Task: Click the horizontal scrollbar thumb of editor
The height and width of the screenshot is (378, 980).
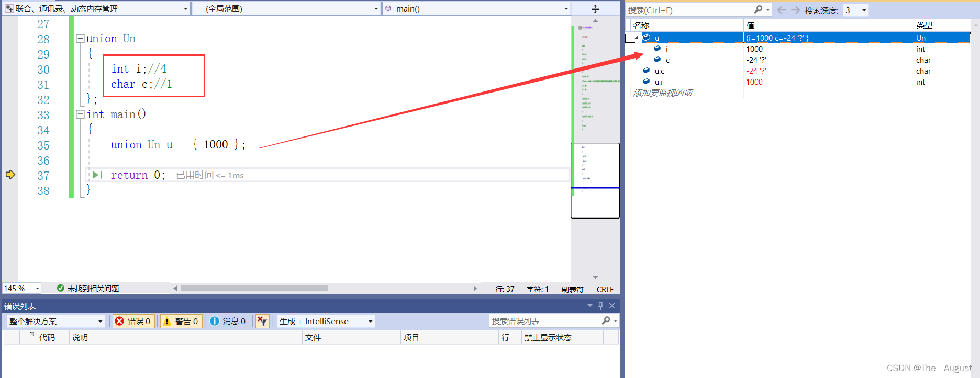Action: click(254, 288)
